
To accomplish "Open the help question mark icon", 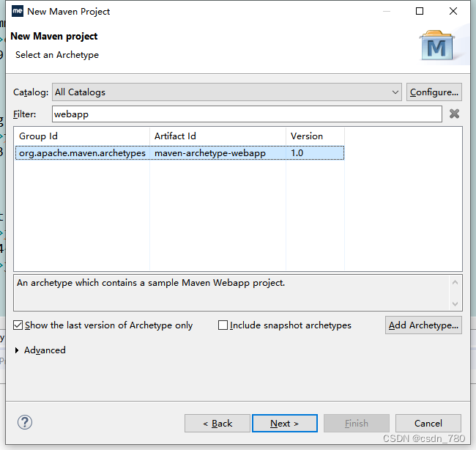I will click(25, 422).
